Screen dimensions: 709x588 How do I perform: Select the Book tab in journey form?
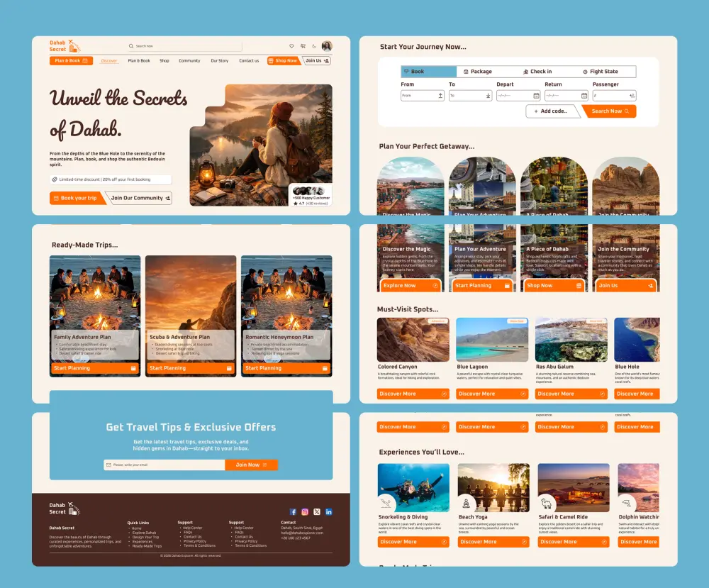point(429,72)
